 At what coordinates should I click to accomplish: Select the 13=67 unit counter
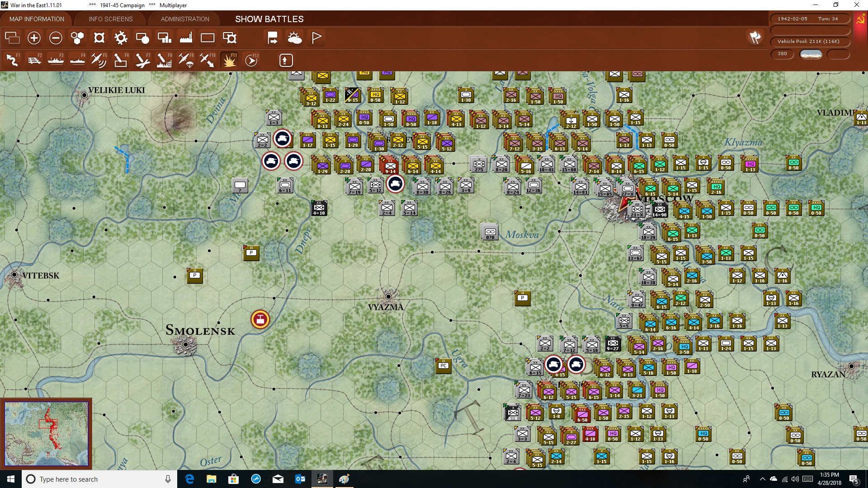pyautogui.click(x=635, y=253)
